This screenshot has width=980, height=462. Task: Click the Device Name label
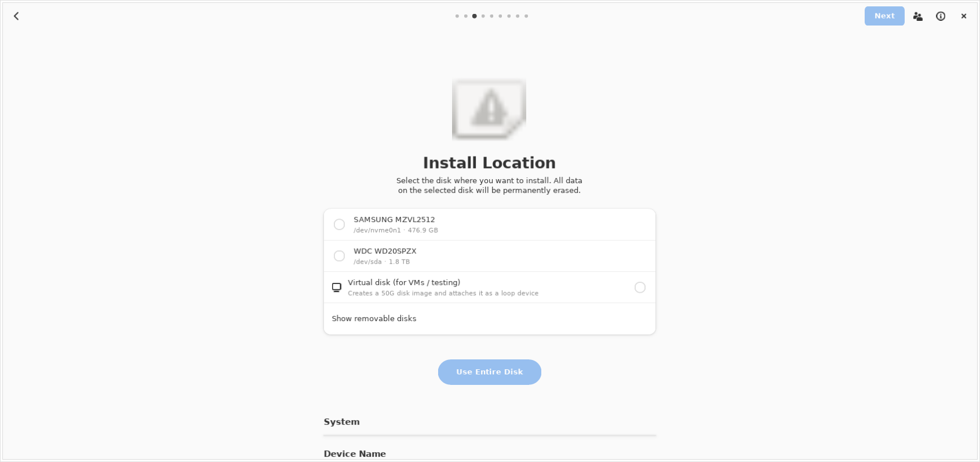[355, 454]
